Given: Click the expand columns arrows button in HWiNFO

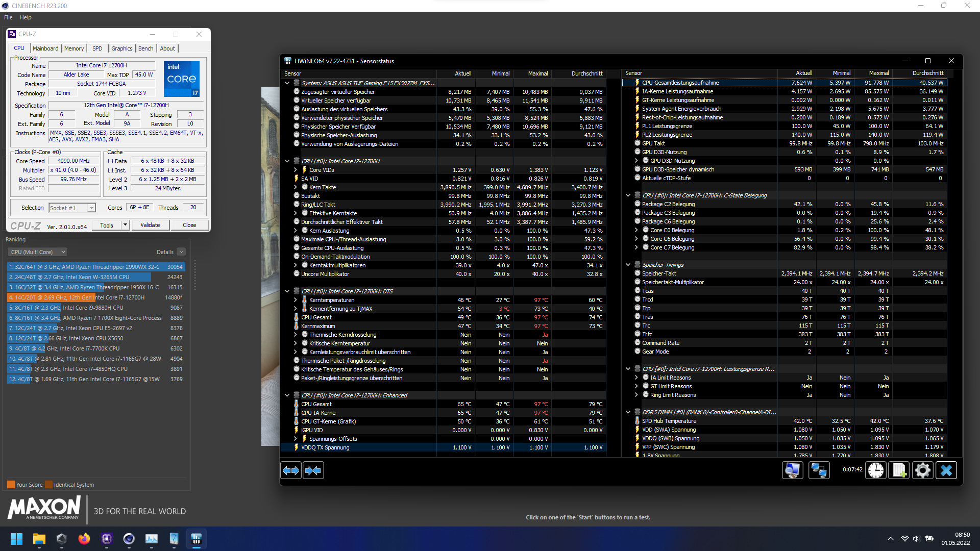Looking at the screenshot, I should click(x=291, y=470).
